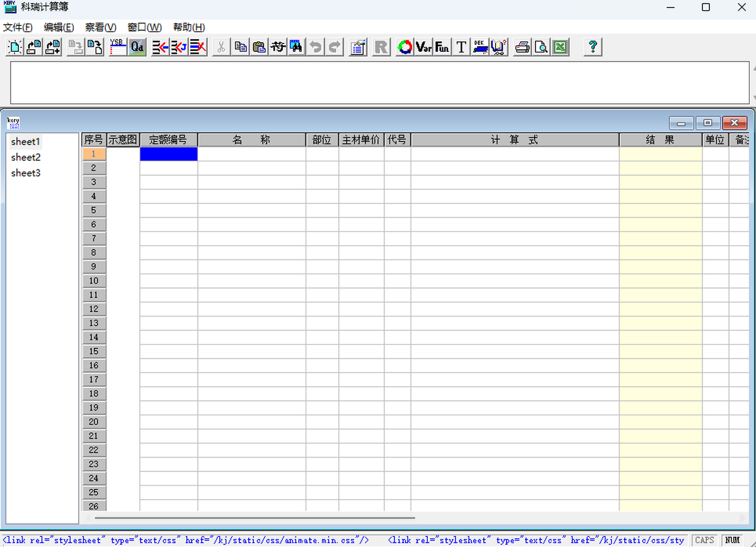Click the Paste clipboard icon
Screen dimensions: 756x547
259,47
